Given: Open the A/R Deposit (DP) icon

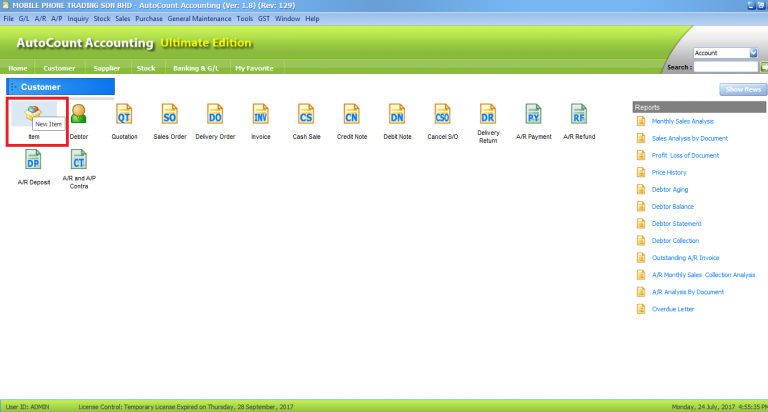Looking at the screenshot, I should (33, 160).
